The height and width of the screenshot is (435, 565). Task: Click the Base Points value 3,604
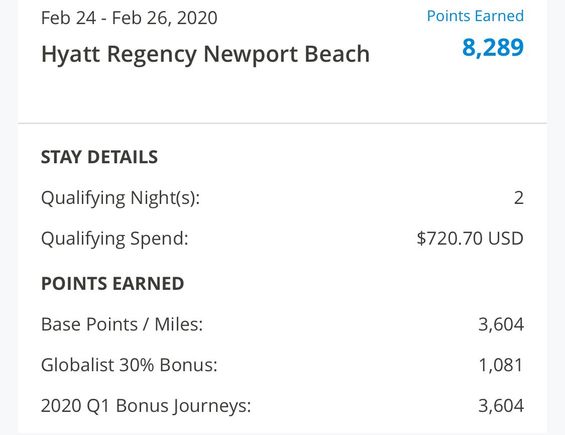pos(501,324)
